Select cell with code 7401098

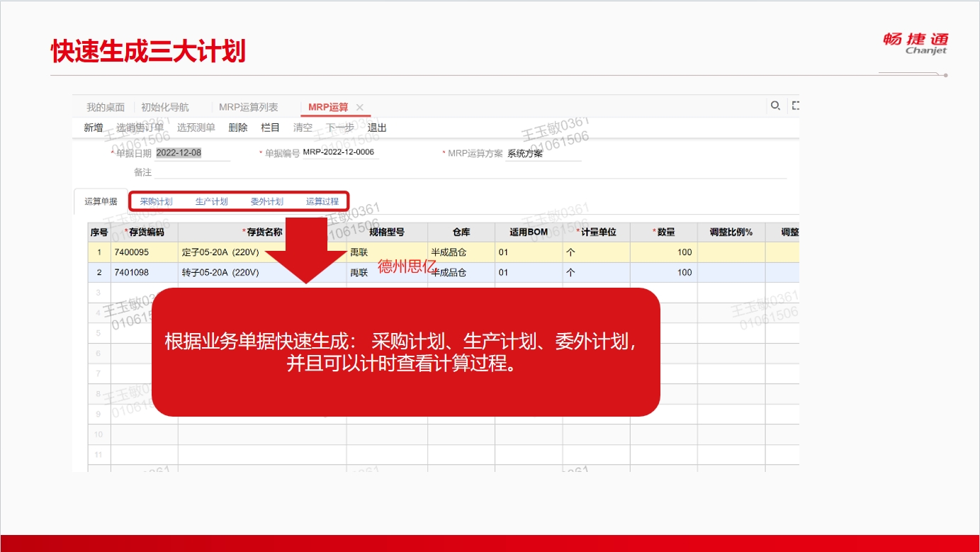(x=145, y=272)
